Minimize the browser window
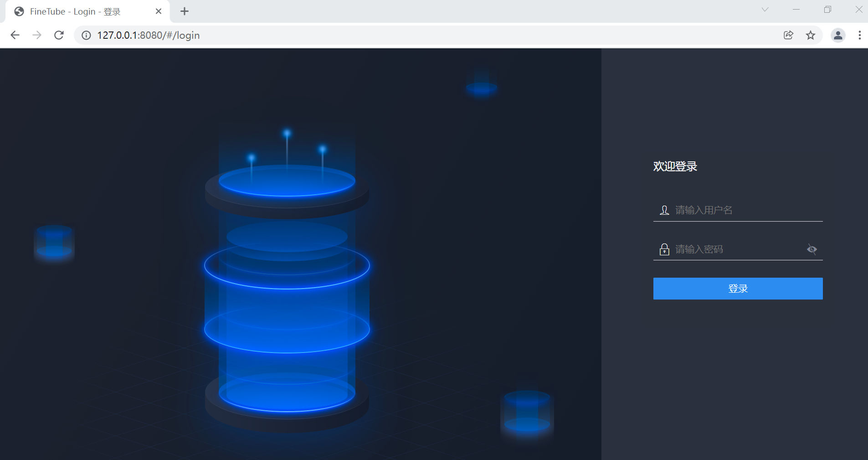The height and width of the screenshot is (460, 868). (796, 10)
